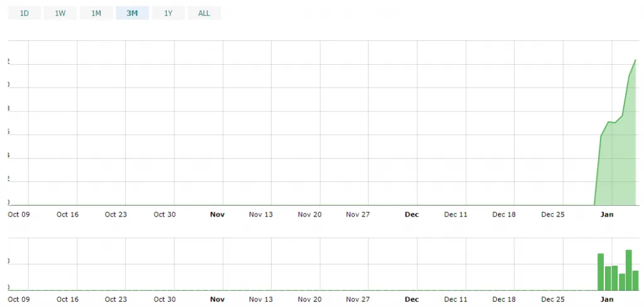Show the 1Y chart range
The image size is (644, 306).
(168, 13)
